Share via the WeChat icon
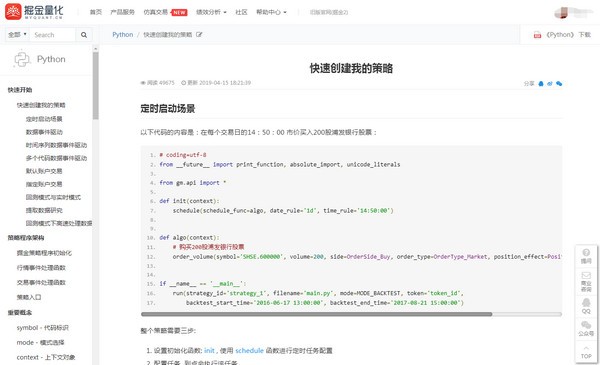The width and height of the screenshot is (600, 365). click(559, 83)
